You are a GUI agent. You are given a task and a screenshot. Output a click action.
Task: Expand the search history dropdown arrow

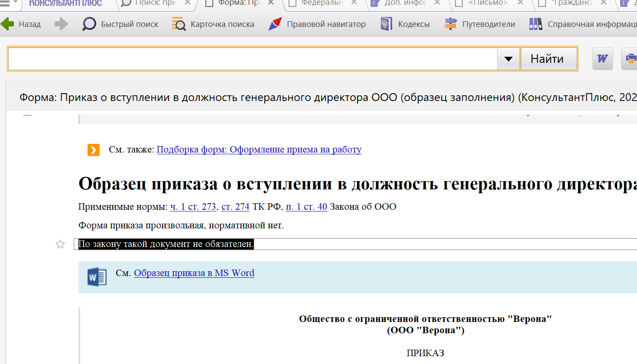point(508,59)
